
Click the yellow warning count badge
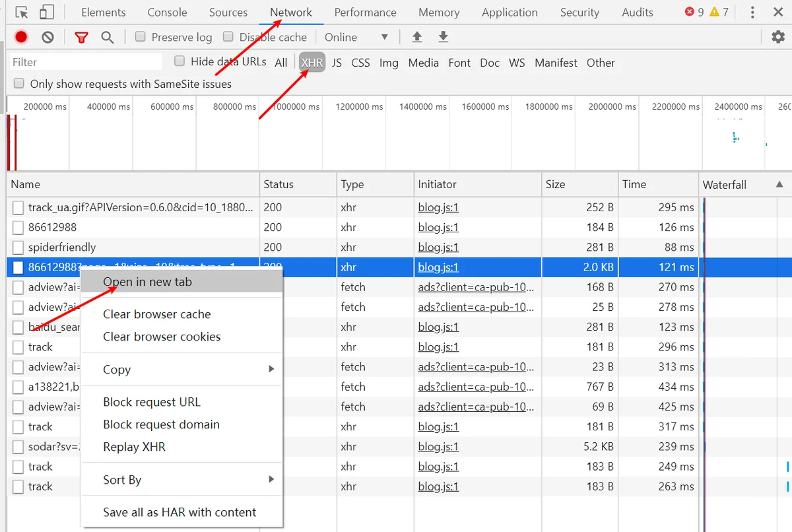(719, 12)
